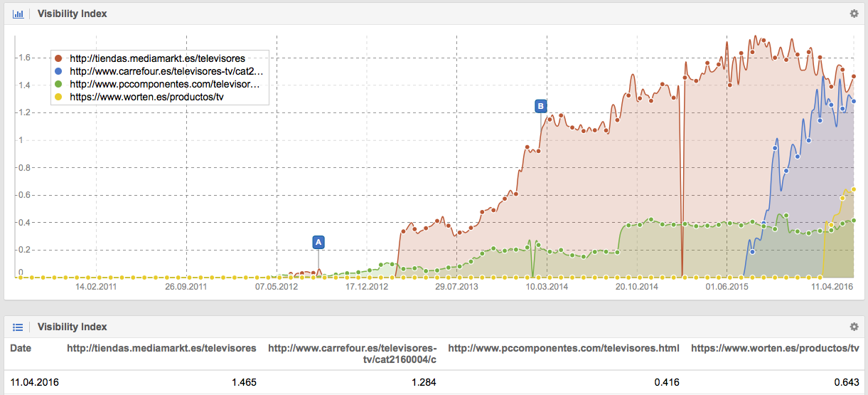Toggle the pccomponentes.com legend entry
The width and height of the screenshot is (868, 395).
coord(164,84)
